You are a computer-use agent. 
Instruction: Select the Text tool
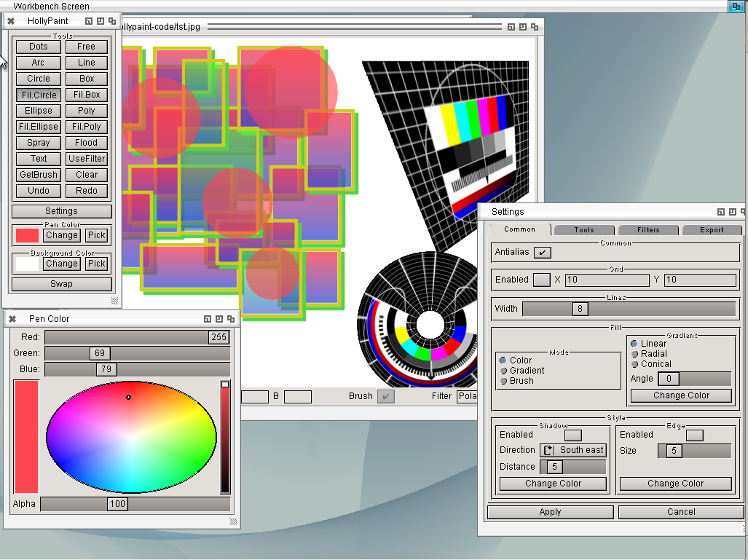(39, 159)
